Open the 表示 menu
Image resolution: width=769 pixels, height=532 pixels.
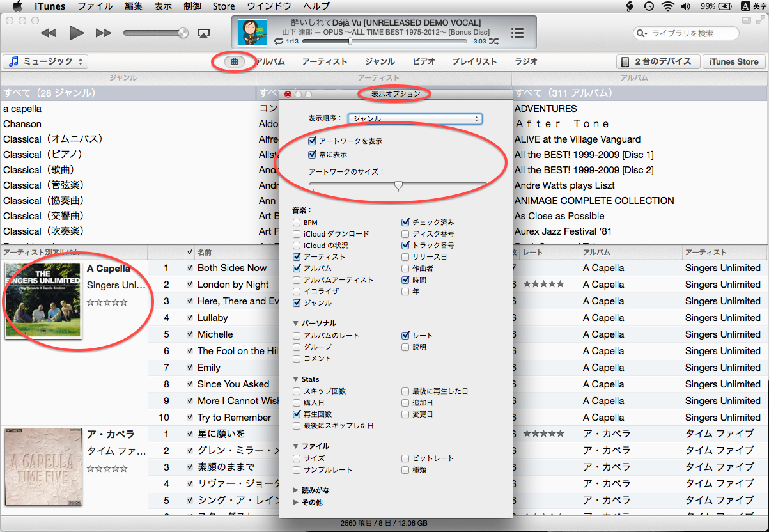163,6
